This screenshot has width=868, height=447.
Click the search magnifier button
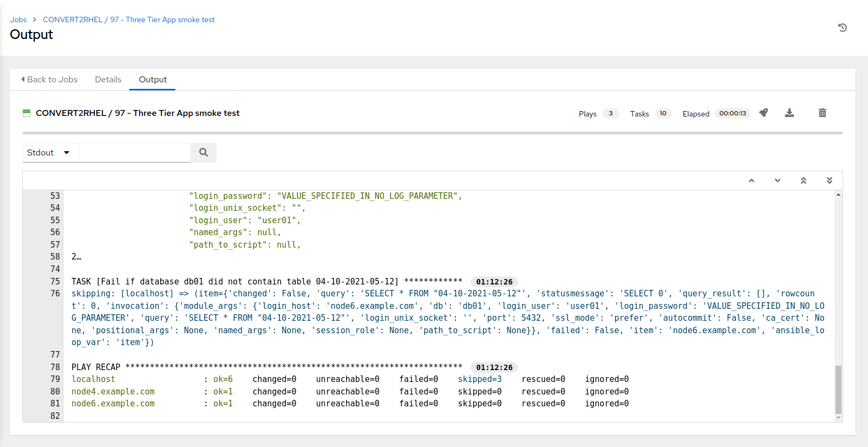204,152
